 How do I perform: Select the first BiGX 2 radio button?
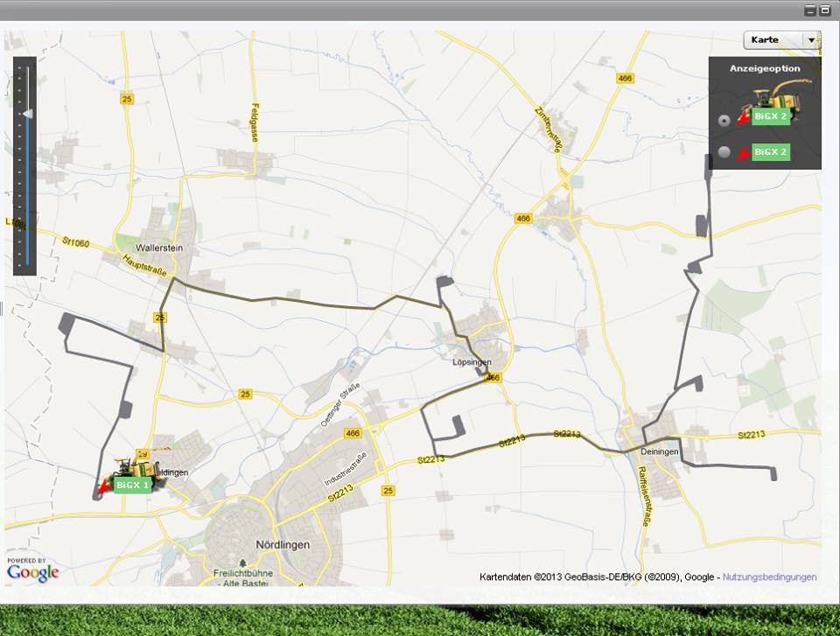point(724,121)
